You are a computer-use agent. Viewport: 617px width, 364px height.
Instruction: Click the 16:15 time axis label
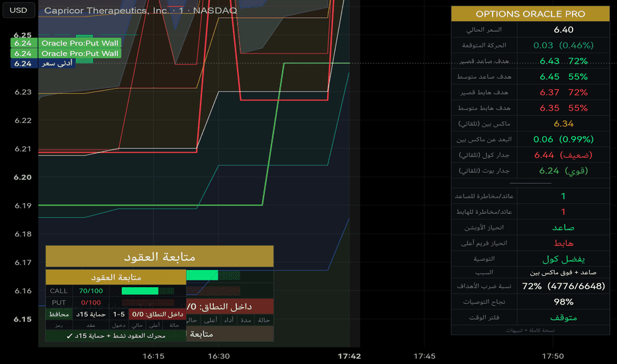(154, 356)
